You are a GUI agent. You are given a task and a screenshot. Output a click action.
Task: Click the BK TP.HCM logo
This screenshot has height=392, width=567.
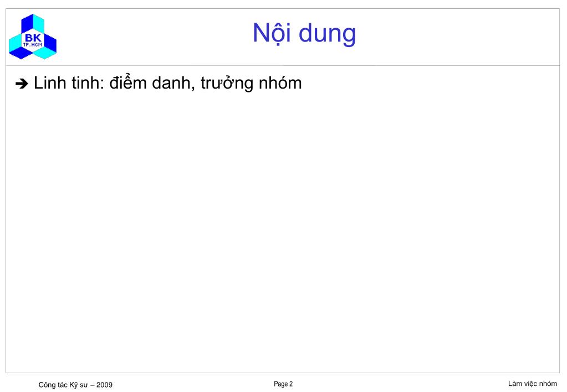click(33, 37)
